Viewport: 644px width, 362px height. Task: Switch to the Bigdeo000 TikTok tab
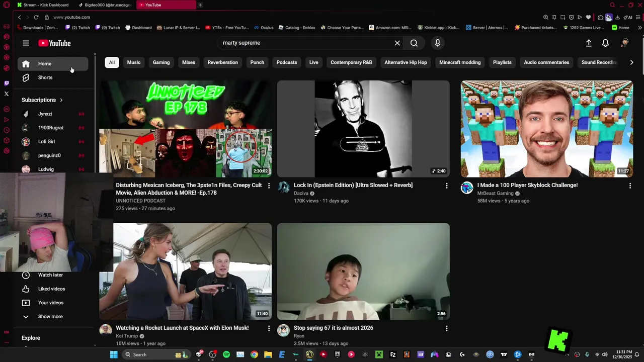click(105, 5)
